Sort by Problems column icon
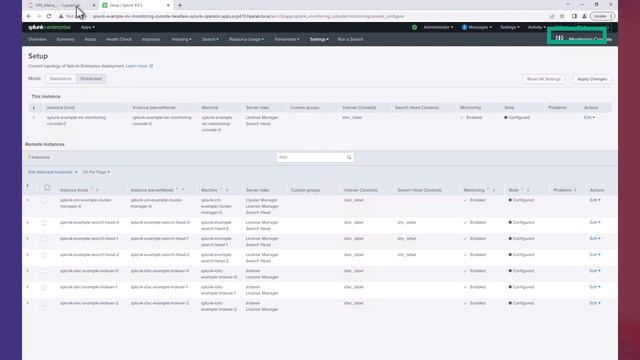 click(x=576, y=190)
